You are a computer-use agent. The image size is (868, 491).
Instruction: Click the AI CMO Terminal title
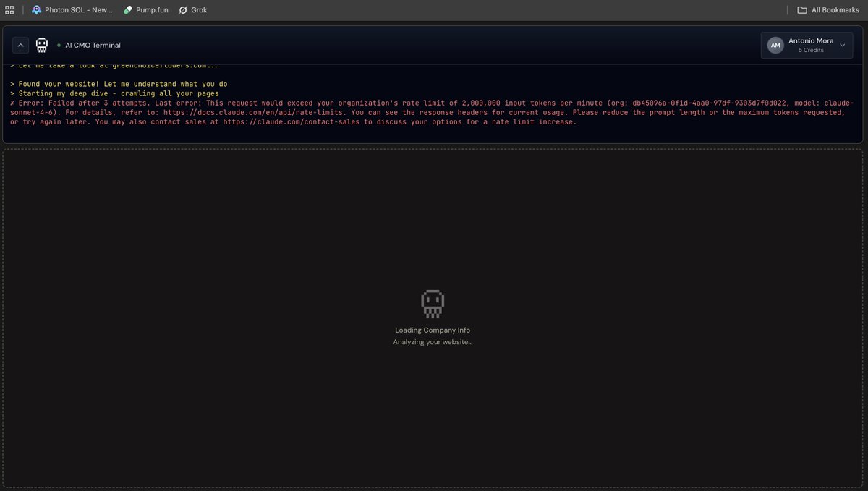tap(93, 45)
